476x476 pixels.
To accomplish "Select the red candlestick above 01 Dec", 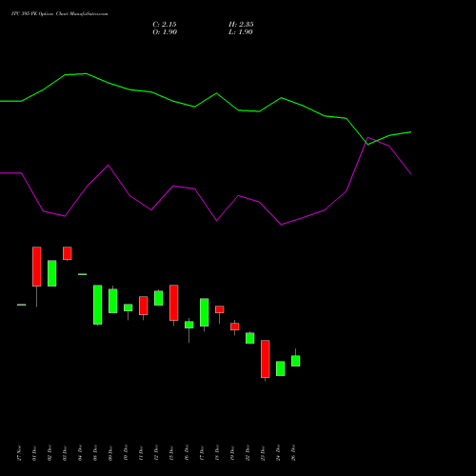I will (37, 267).
